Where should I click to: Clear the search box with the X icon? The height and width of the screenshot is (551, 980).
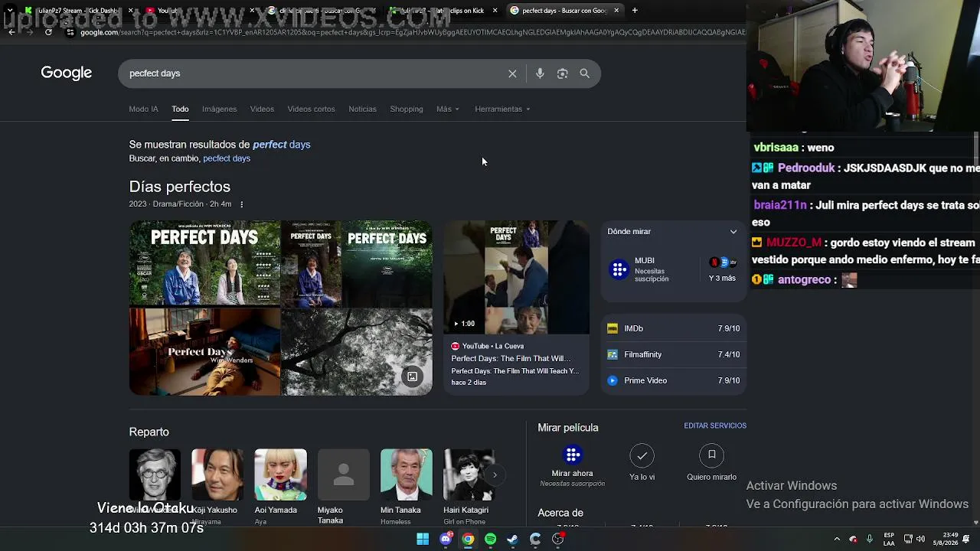(x=512, y=73)
